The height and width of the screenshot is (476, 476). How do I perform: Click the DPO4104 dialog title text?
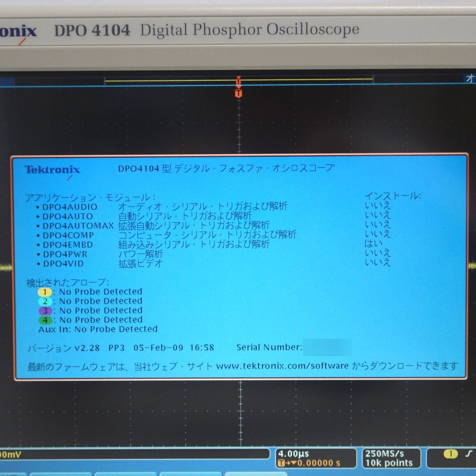tap(226, 168)
